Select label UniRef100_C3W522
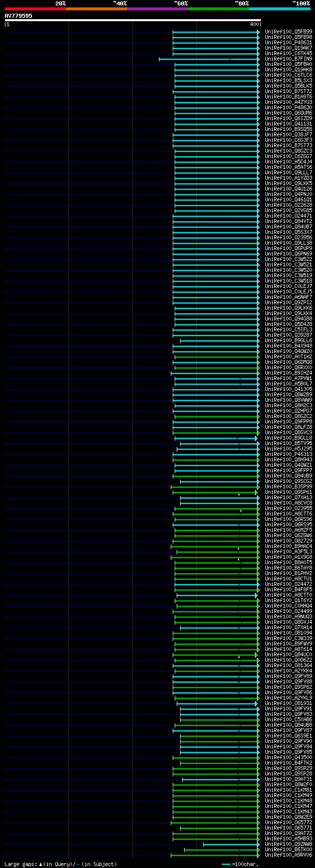The width and height of the screenshot is (315, 868). [x=288, y=259]
